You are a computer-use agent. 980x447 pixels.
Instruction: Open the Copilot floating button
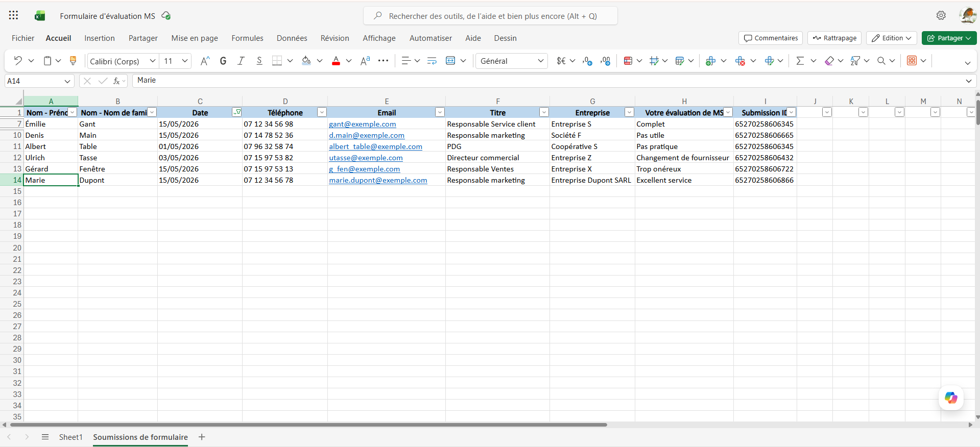951,398
